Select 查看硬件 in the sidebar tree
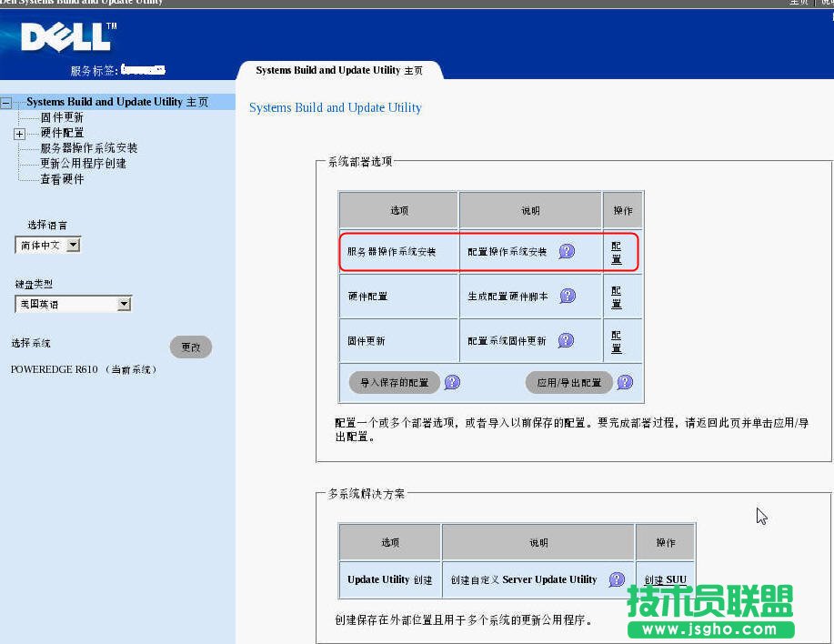 (62, 177)
